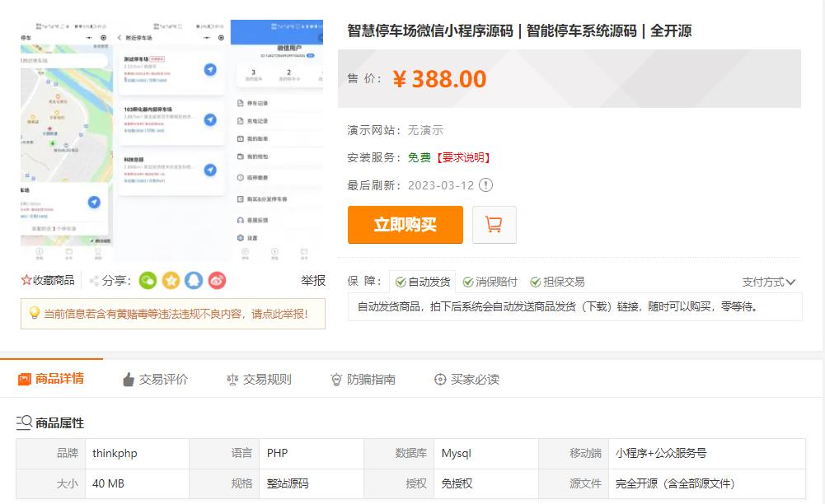Click the refresh date info exclamation icon
Viewport: 825px width, 504px height.
486,185
